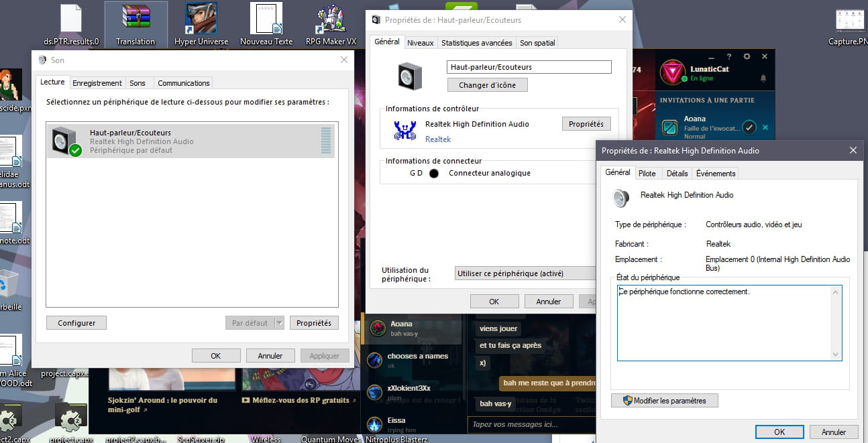Click the LunaticCat profile avatar
The width and height of the screenshot is (868, 443).
[x=672, y=73]
